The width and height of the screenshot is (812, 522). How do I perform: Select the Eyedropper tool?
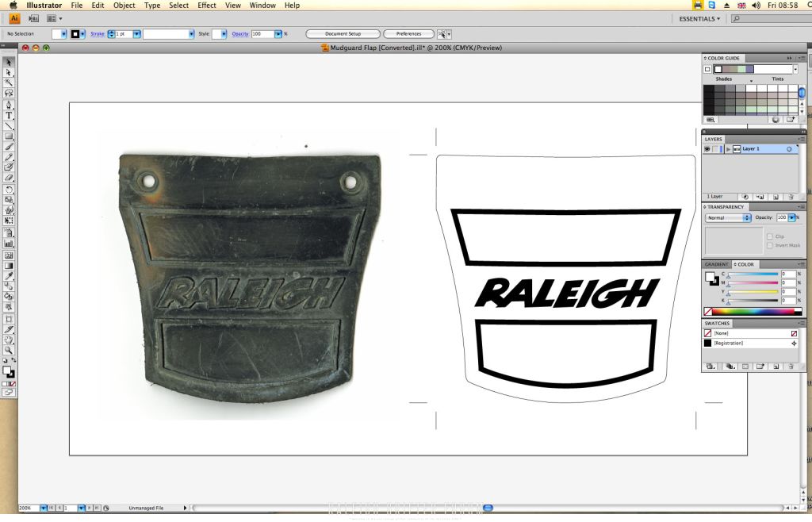pos(8,276)
